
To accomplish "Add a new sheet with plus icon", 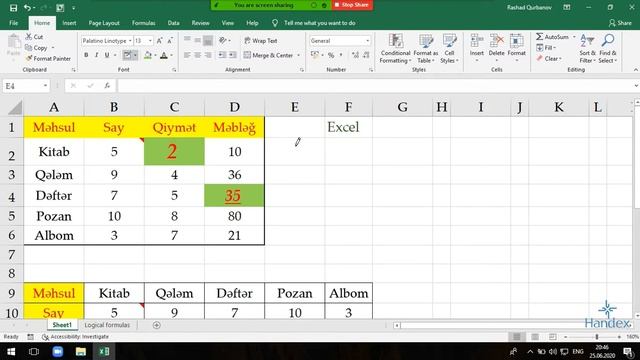I will [156, 325].
